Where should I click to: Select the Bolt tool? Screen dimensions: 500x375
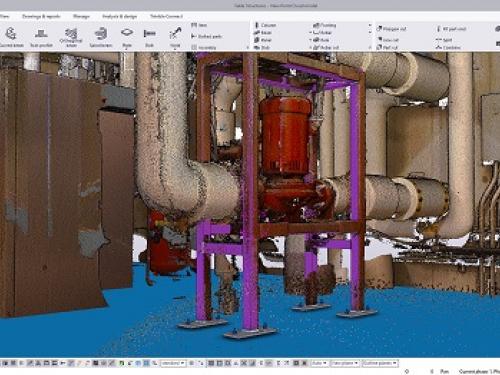coord(149,37)
